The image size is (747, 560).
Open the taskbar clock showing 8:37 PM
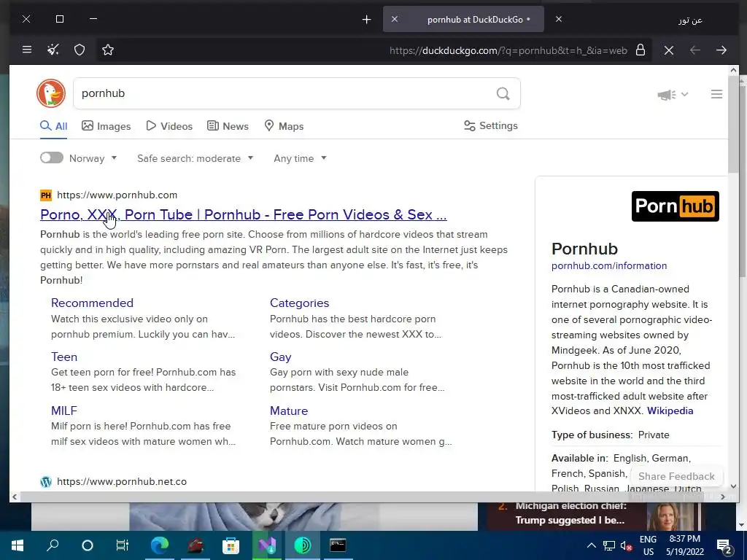[x=684, y=545]
